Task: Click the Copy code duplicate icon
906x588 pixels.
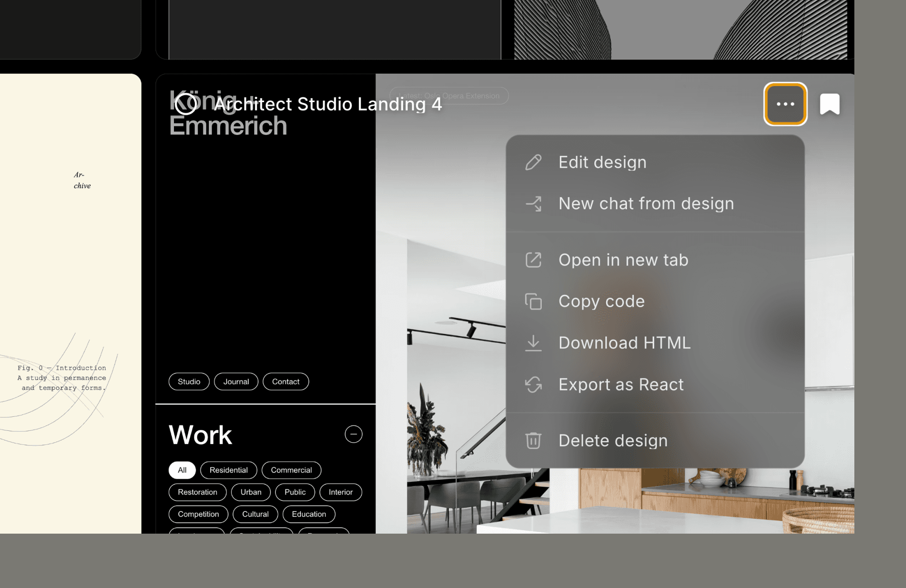Action: [533, 302]
